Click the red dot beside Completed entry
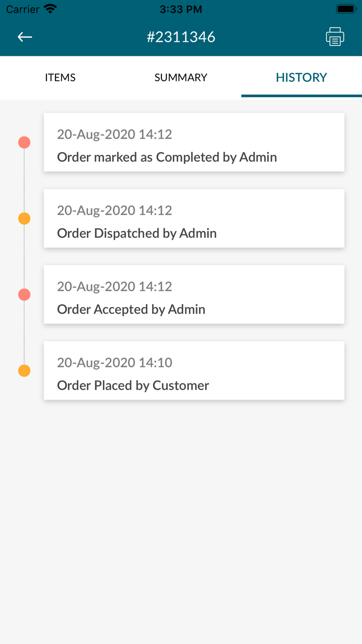 click(24, 142)
